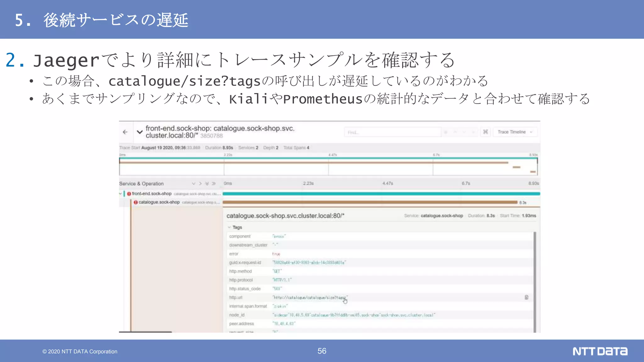The image size is (644, 362).
Task: Click the http.status_code tag row
Action: point(380,288)
